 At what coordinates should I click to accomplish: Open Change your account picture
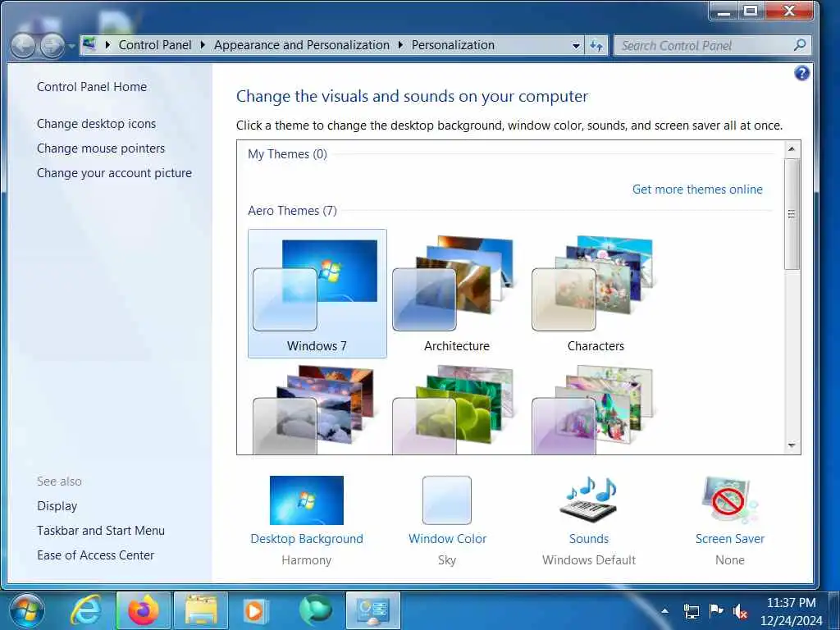coord(114,173)
